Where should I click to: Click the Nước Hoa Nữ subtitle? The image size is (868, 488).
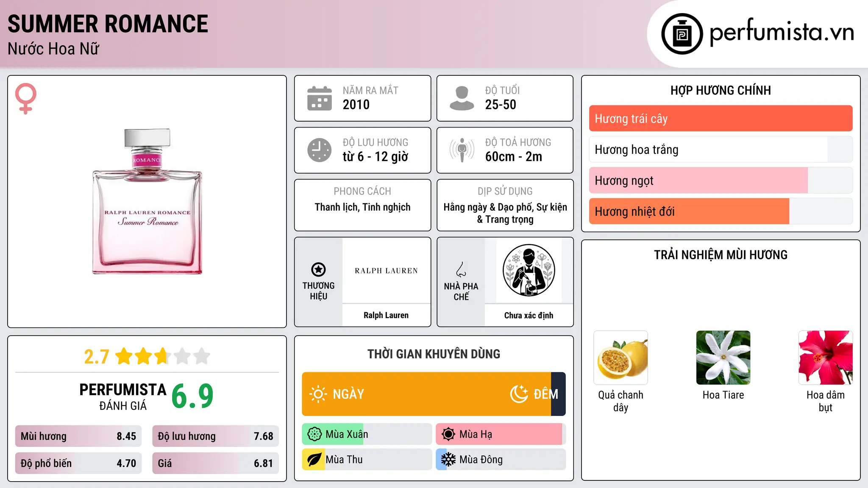point(53,49)
